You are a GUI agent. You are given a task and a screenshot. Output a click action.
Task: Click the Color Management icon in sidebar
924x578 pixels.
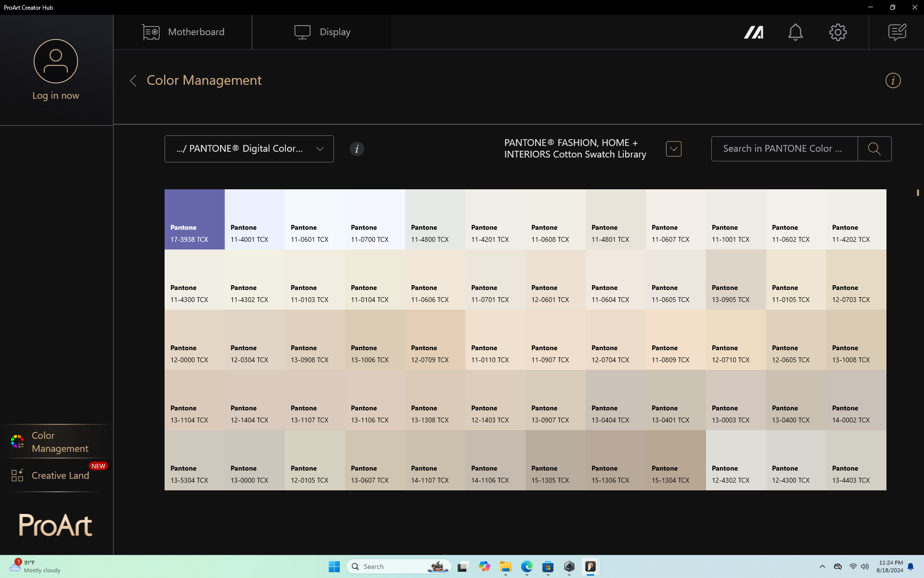click(17, 442)
